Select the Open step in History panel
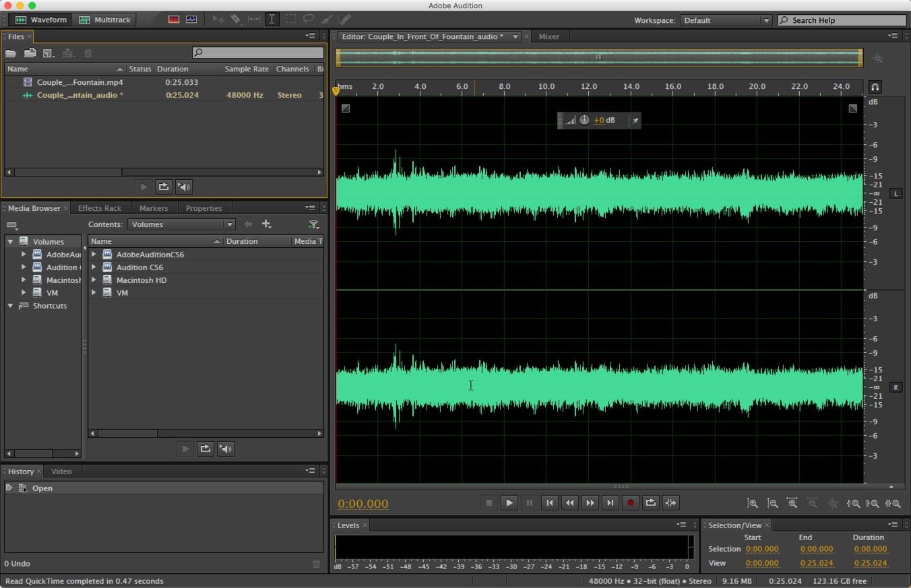911x588 pixels. [x=164, y=488]
